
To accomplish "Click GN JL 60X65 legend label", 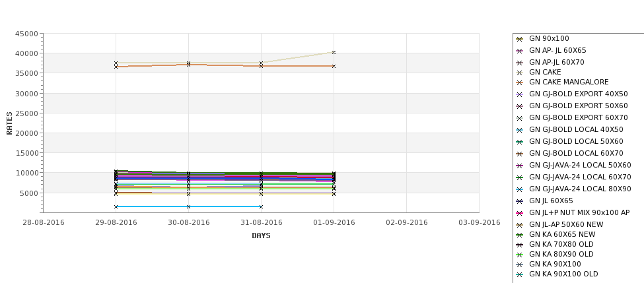I will pyautogui.click(x=551, y=201).
